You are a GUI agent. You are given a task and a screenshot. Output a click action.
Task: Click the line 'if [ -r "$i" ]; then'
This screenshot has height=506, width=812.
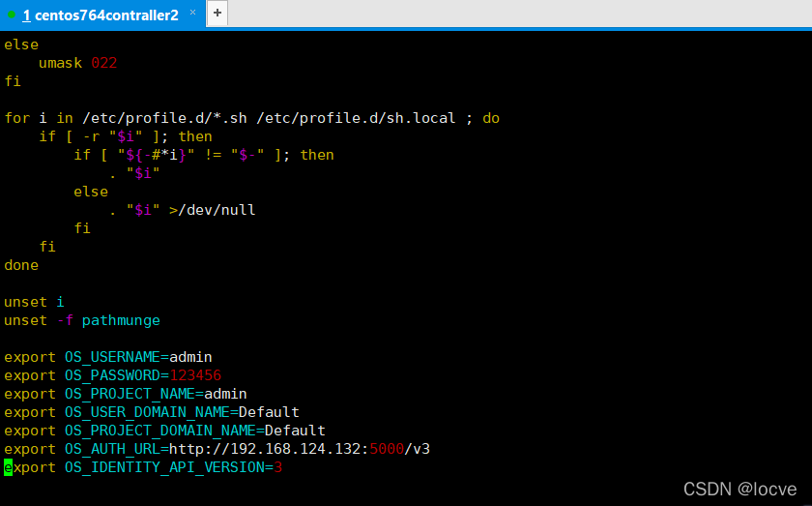coord(126,136)
